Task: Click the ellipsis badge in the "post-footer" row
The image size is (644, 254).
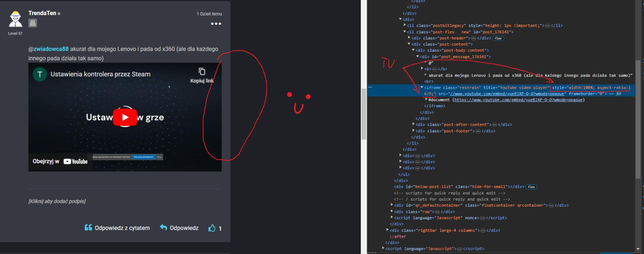Action: tap(478, 131)
